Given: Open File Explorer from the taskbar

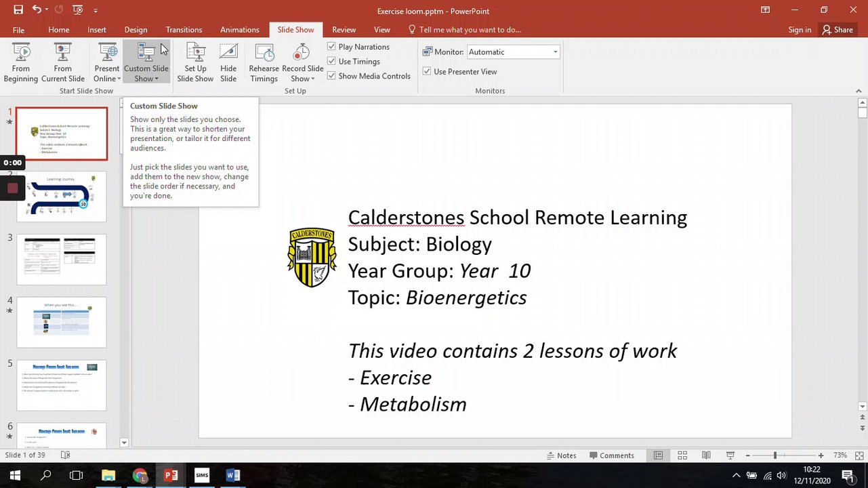Looking at the screenshot, I should (x=108, y=475).
